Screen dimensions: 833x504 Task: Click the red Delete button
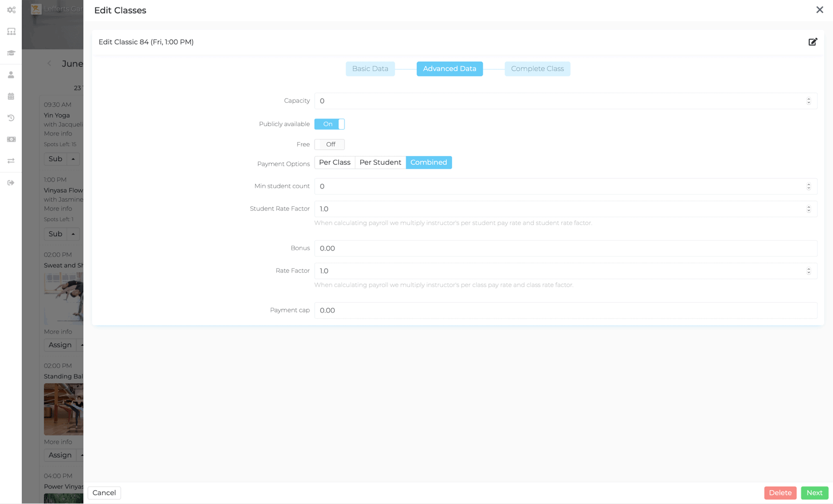click(x=780, y=493)
